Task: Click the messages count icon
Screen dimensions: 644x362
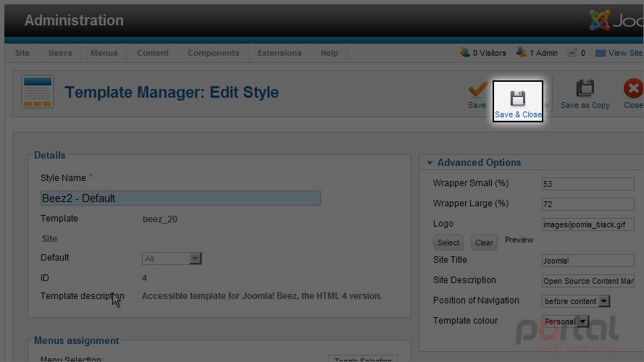Action: [x=572, y=53]
